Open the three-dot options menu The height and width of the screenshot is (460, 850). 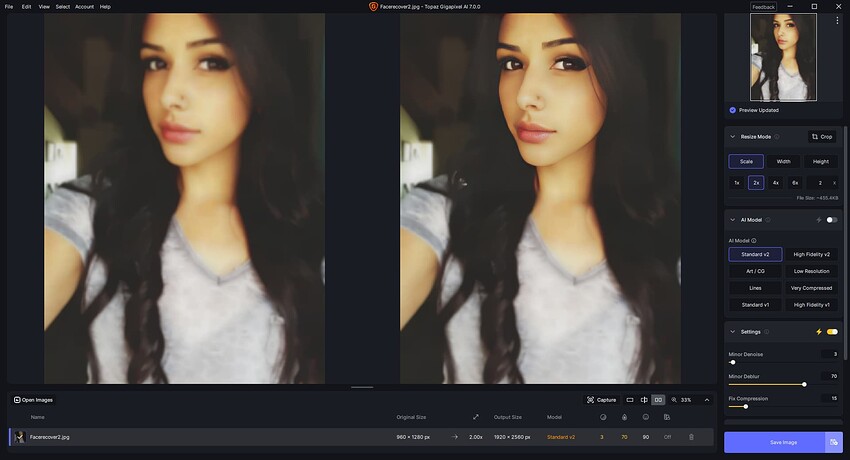837,20
